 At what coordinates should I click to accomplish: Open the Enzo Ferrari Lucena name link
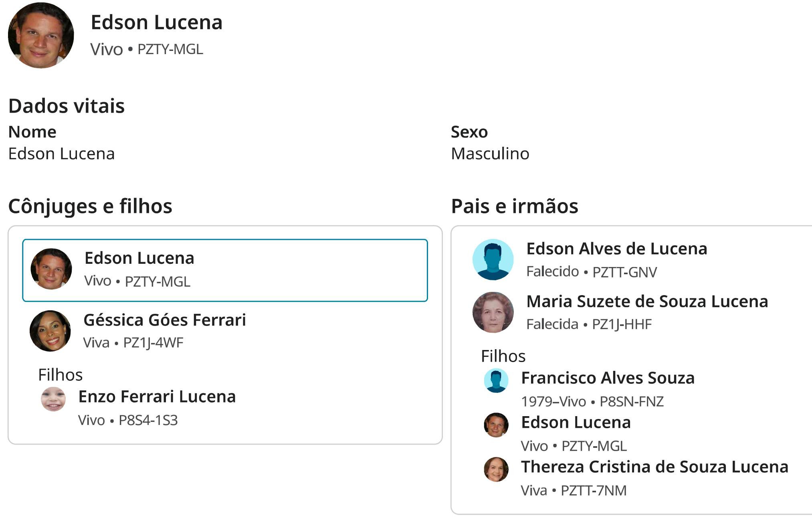[x=157, y=397]
